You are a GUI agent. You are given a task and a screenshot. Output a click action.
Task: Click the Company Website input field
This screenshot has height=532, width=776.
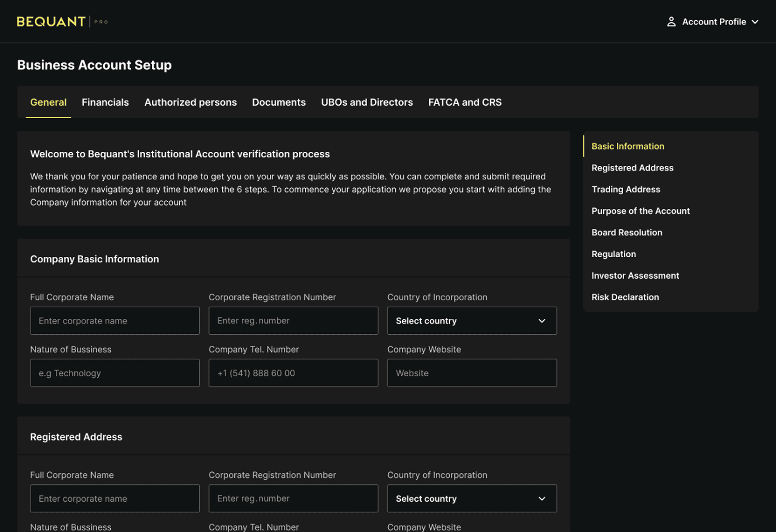pyautogui.click(x=472, y=373)
